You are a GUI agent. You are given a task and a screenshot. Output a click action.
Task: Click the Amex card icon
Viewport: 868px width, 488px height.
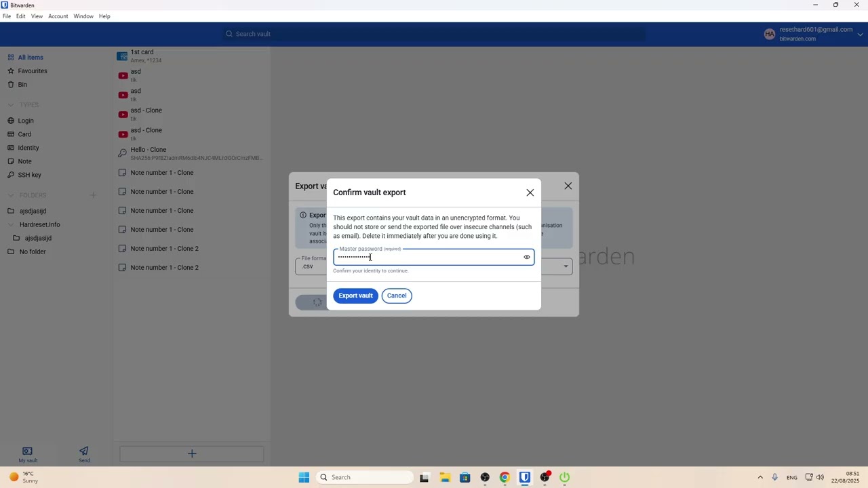click(x=122, y=56)
